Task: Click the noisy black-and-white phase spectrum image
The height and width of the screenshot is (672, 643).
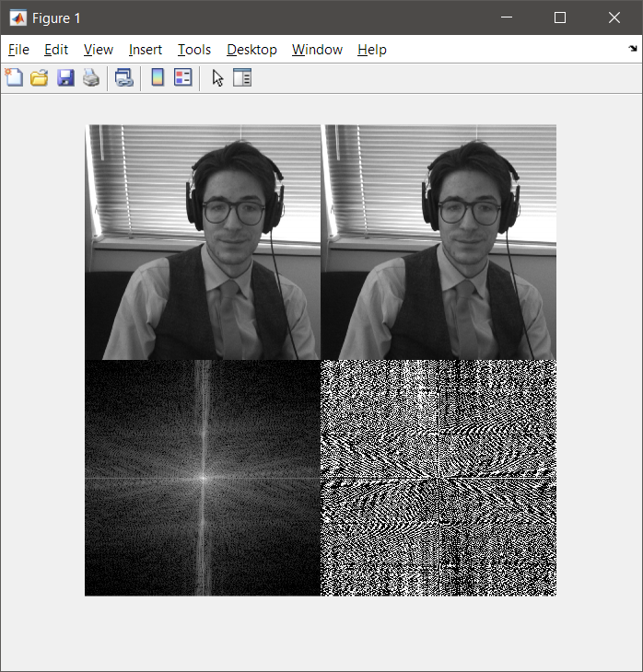Action: click(438, 478)
